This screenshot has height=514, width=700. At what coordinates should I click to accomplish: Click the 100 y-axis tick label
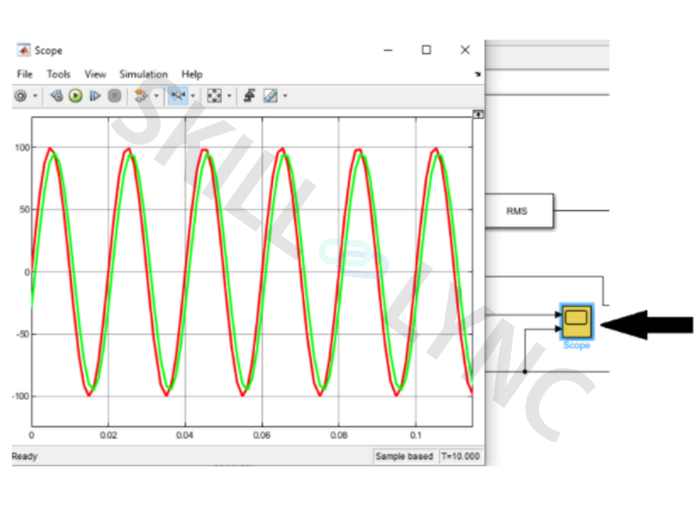click(x=22, y=147)
